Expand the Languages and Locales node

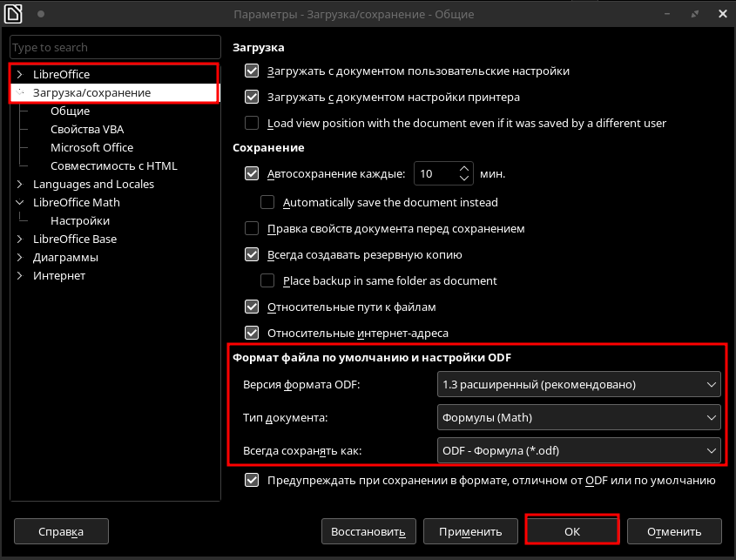click(x=19, y=185)
